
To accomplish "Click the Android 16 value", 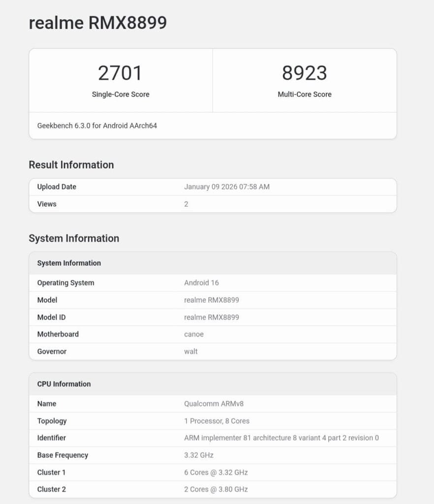I will (x=201, y=283).
